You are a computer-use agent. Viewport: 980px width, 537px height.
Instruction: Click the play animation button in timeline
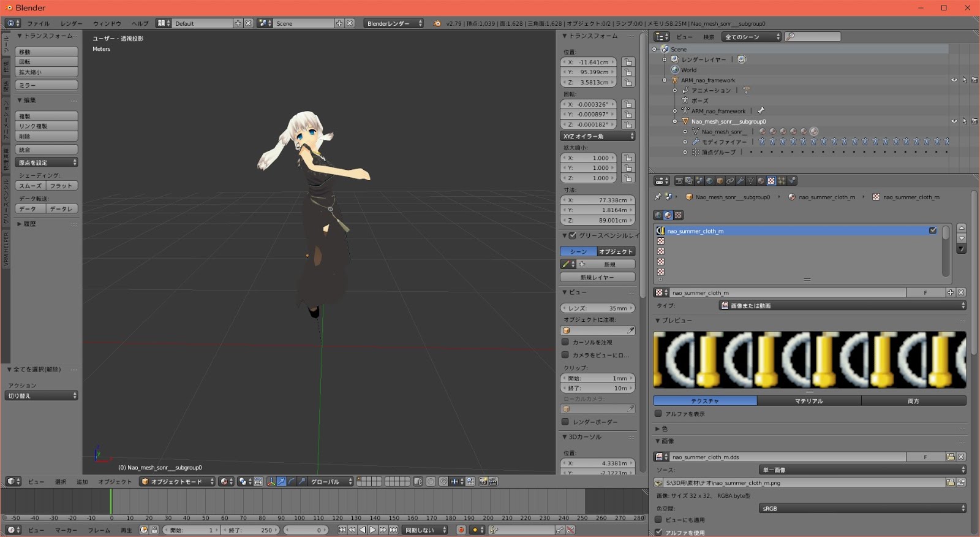372,530
